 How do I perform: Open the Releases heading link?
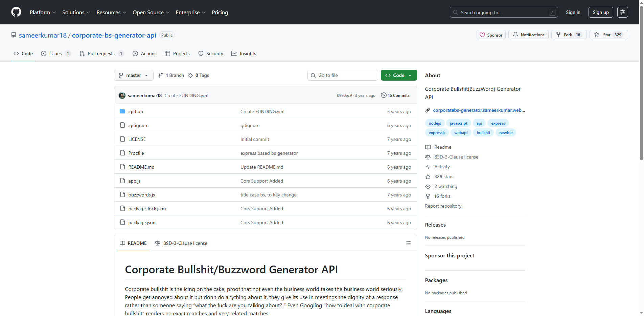point(435,225)
